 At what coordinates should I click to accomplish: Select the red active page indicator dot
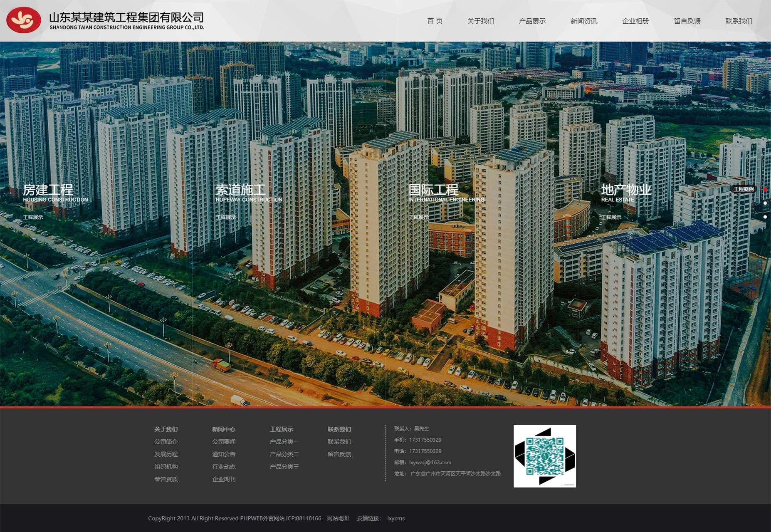pos(765,189)
